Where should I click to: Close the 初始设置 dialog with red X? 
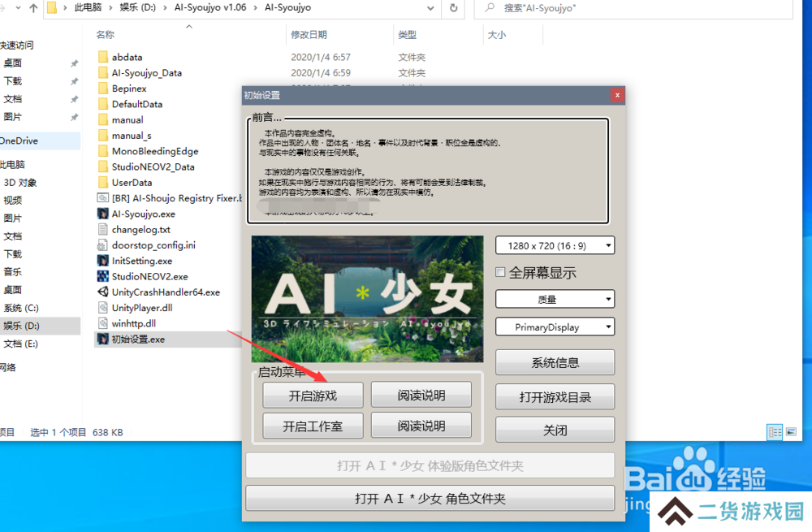(617, 95)
